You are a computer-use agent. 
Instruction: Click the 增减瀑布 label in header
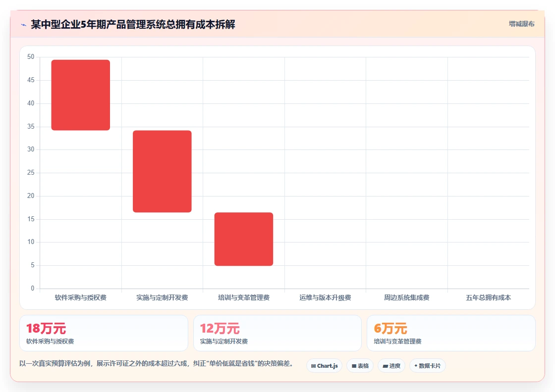[x=521, y=24]
